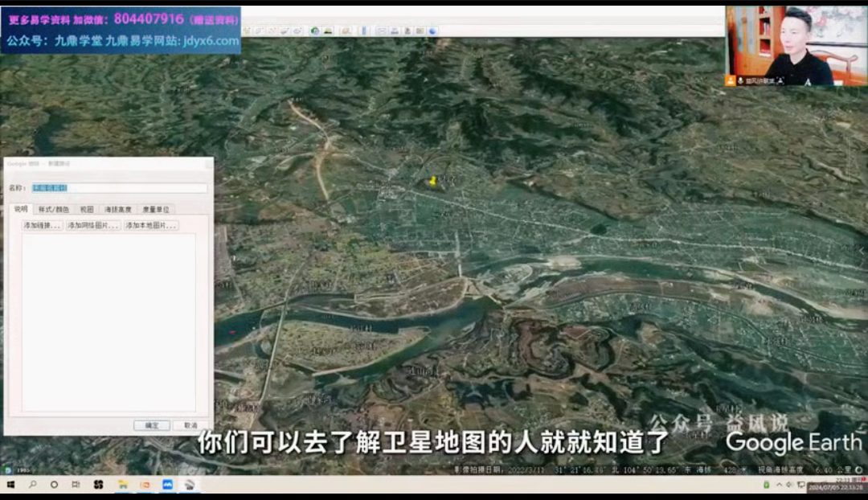Switch to the 海拔高度 tab

click(117, 209)
